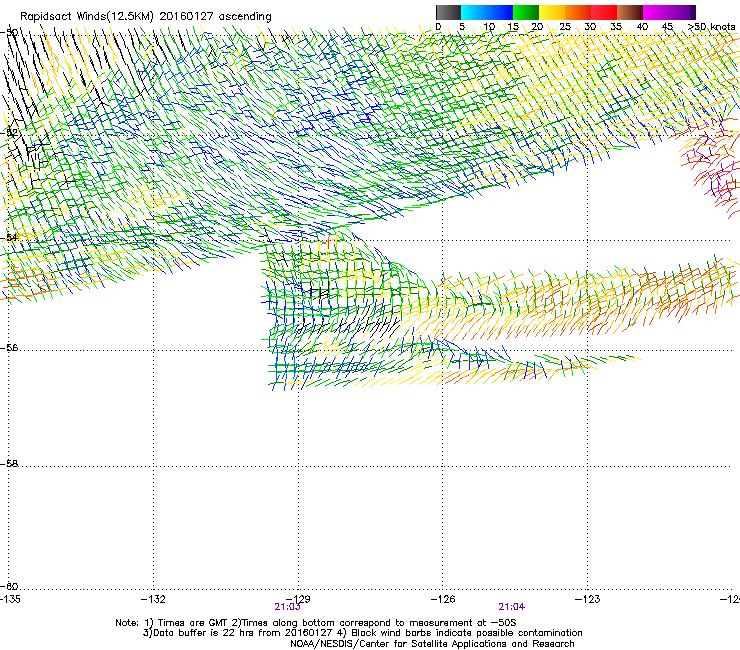Click the red 30-35 knots legend segment
This screenshot has height=650, width=740.
[x=604, y=12]
